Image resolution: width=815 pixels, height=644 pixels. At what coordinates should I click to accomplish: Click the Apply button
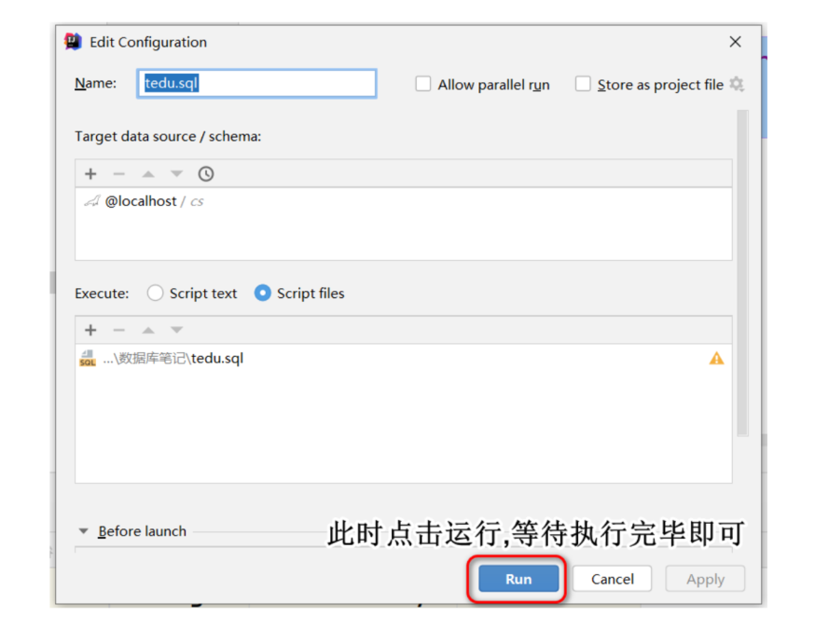click(705, 579)
